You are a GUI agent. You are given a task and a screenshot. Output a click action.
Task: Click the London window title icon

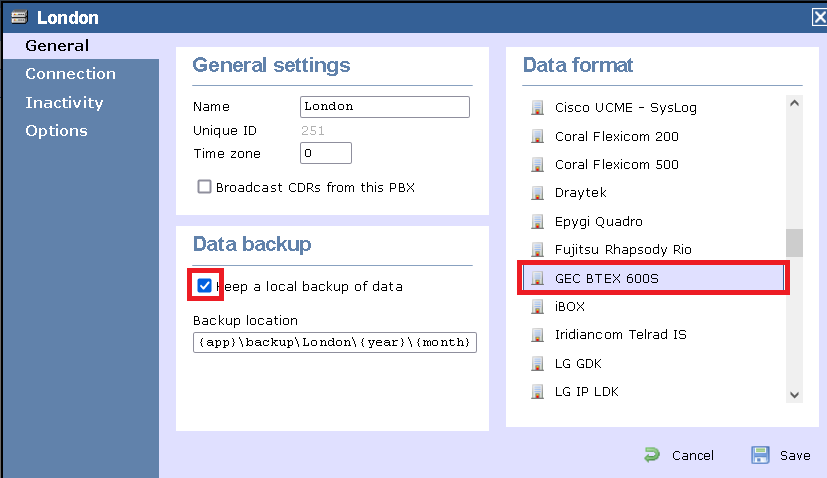pos(20,17)
